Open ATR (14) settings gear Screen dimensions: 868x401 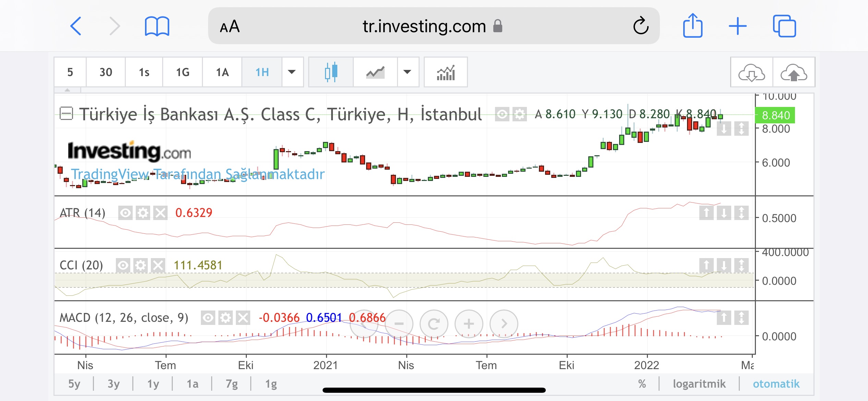(x=143, y=213)
